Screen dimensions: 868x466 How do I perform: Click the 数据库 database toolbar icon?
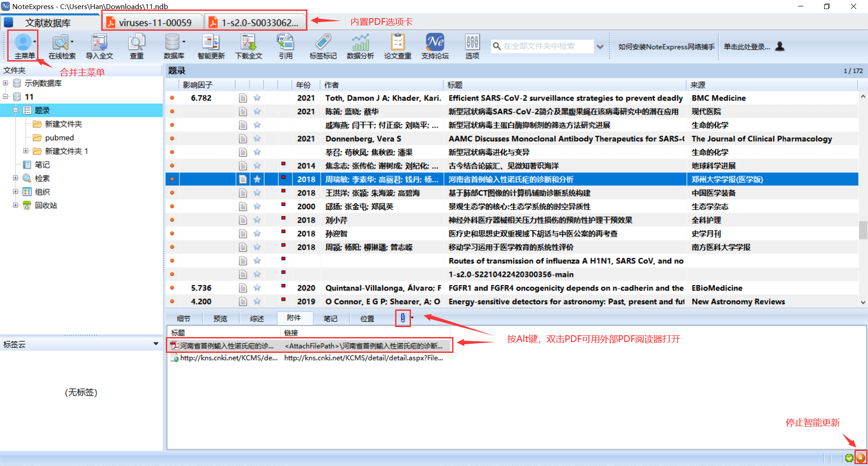tap(172, 42)
